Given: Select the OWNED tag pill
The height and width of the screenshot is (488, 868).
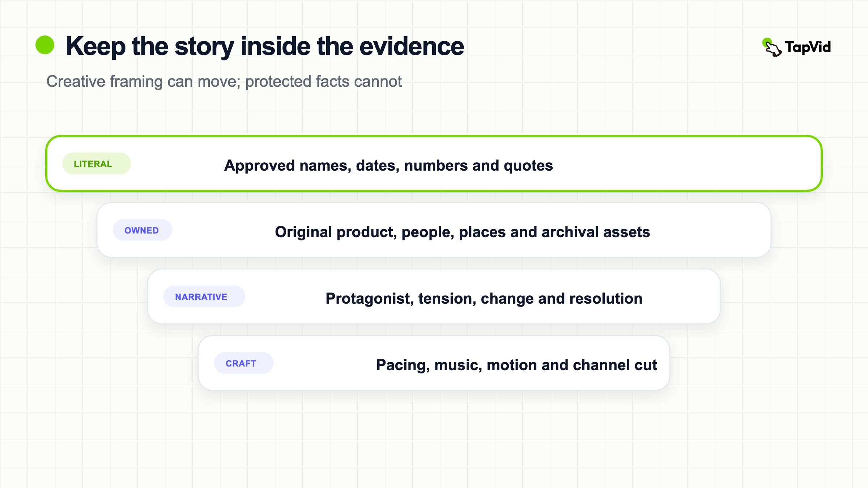Looking at the screenshot, I should [142, 230].
